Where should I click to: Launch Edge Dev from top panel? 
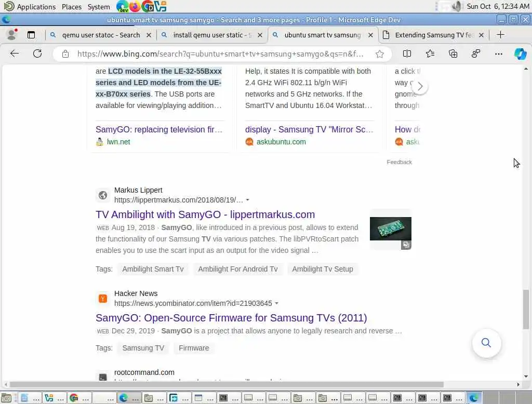122,6
